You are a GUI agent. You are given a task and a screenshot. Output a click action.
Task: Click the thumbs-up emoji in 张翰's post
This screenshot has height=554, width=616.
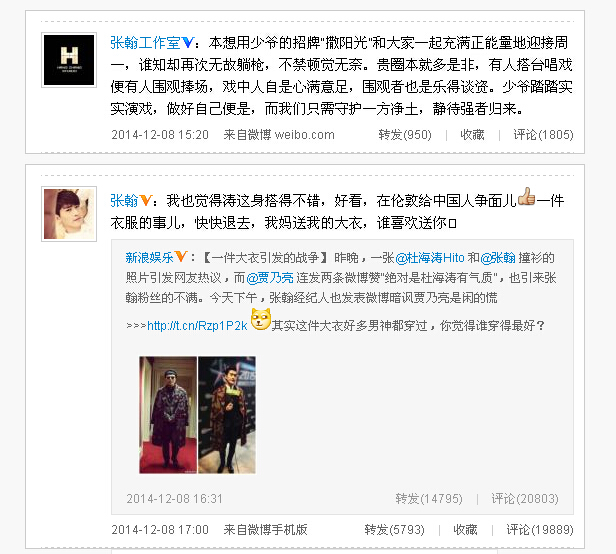point(526,197)
